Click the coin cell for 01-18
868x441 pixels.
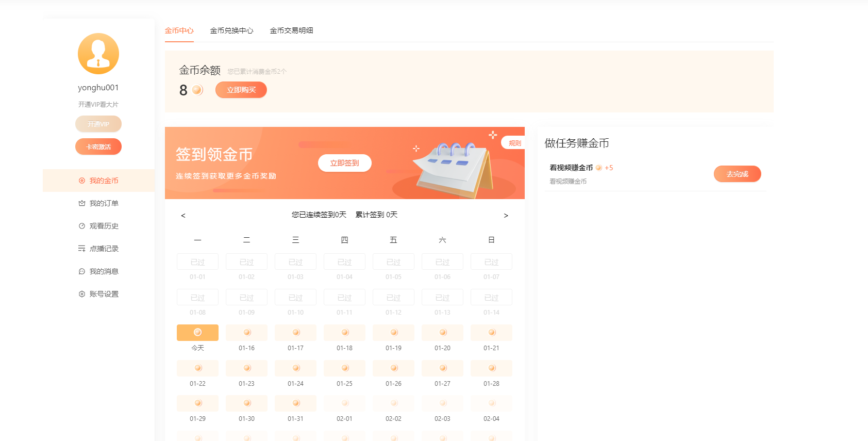(x=344, y=333)
